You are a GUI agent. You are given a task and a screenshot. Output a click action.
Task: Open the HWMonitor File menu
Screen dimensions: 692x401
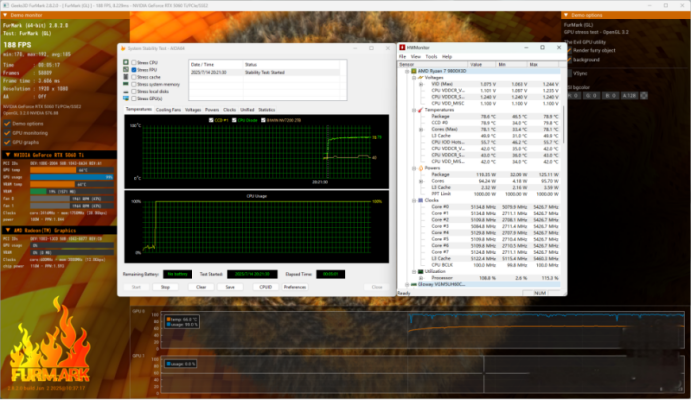tap(402, 56)
